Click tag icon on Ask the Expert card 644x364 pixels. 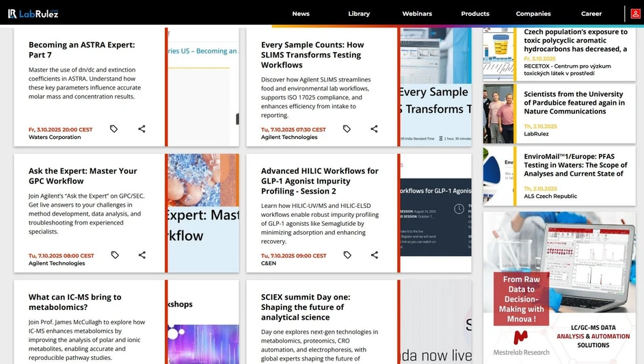115,255
